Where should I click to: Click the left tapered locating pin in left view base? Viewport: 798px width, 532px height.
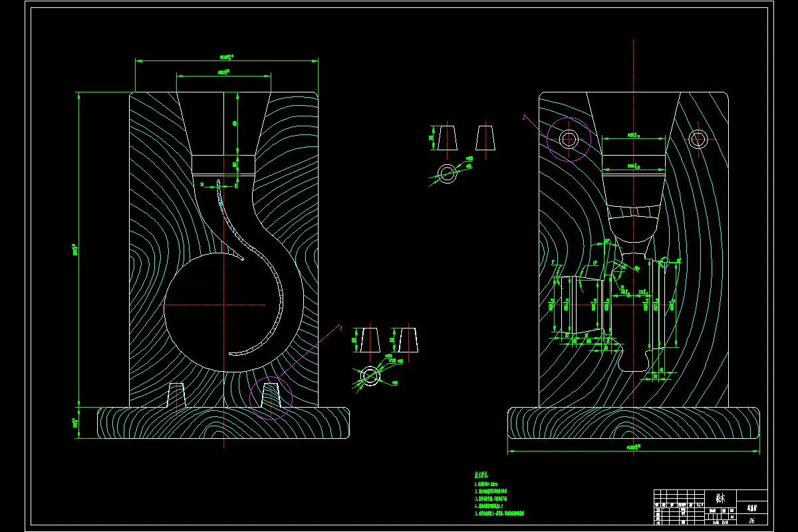[x=176, y=395]
